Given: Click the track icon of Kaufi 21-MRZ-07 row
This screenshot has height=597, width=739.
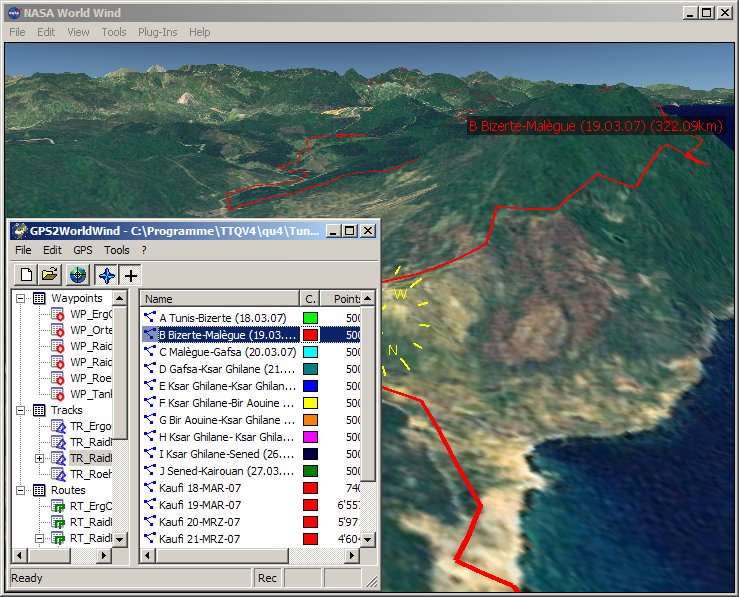Looking at the screenshot, I should 150,538.
